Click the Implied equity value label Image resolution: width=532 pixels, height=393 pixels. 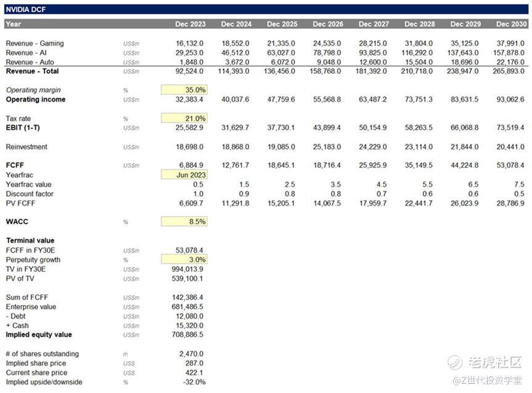click(39, 334)
